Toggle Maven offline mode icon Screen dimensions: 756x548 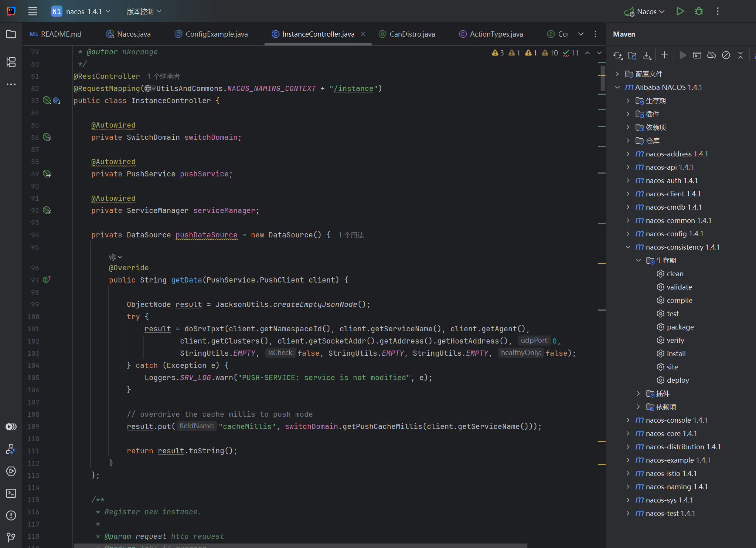711,55
